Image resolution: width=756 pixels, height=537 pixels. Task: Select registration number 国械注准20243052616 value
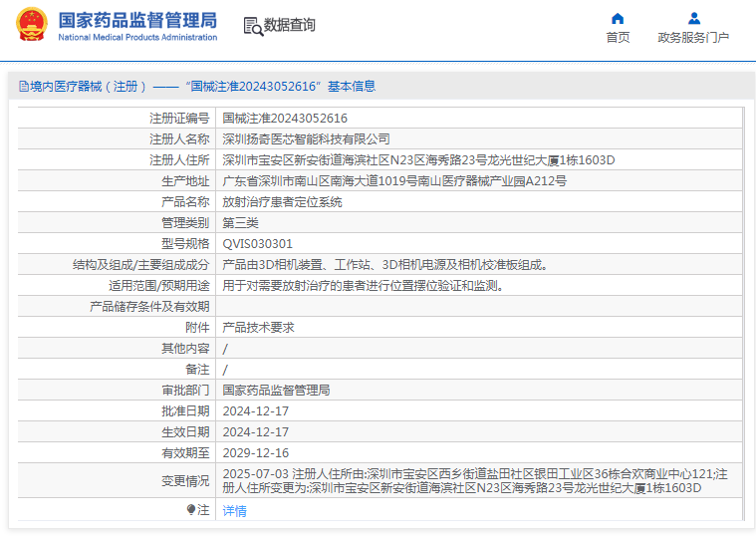(285, 119)
